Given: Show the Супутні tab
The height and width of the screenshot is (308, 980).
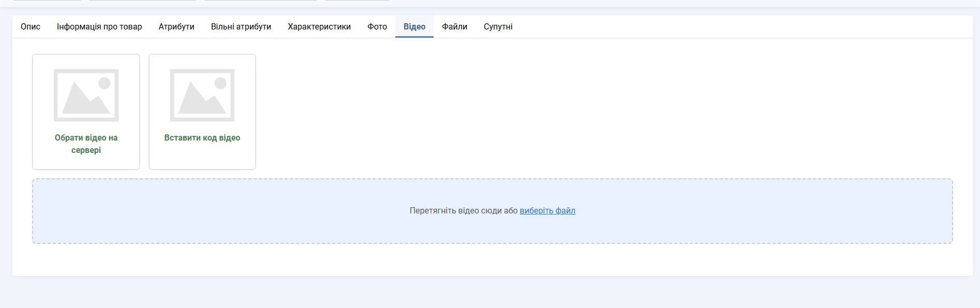Looking at the screenshot, I should pyautogui.click(x=498, y=27).
